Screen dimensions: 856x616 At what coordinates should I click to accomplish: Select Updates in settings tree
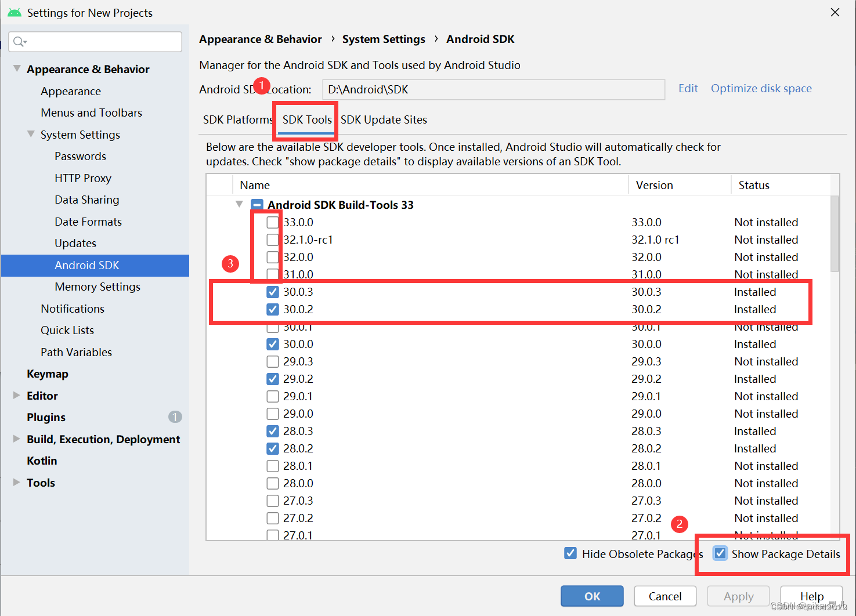[75, 243]
